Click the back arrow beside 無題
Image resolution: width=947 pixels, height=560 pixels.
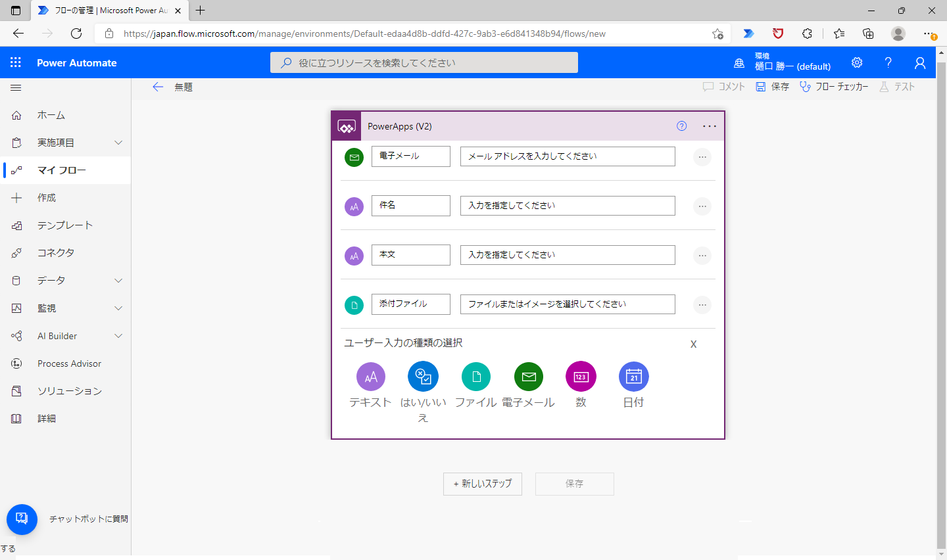point(158,87)
